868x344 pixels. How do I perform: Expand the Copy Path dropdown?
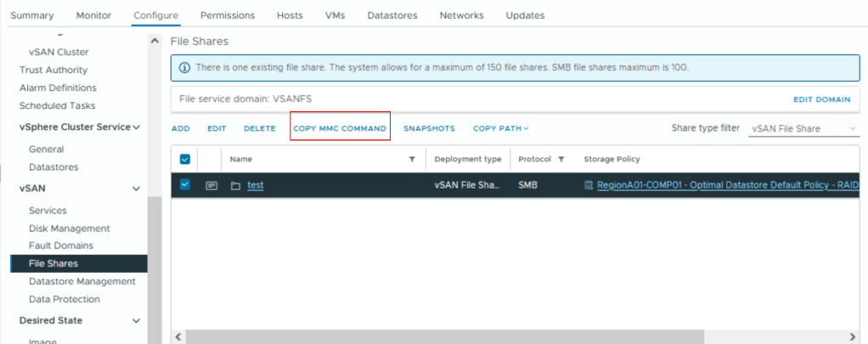500,128
